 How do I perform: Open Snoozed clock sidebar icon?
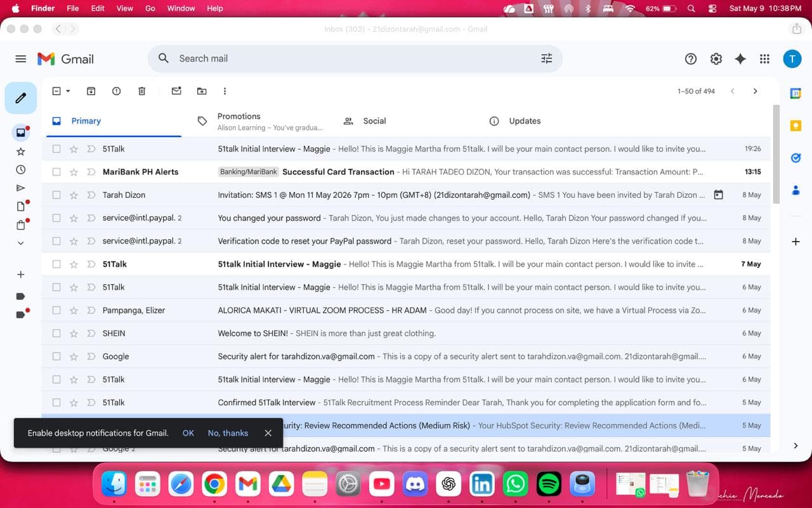point(21,170)
